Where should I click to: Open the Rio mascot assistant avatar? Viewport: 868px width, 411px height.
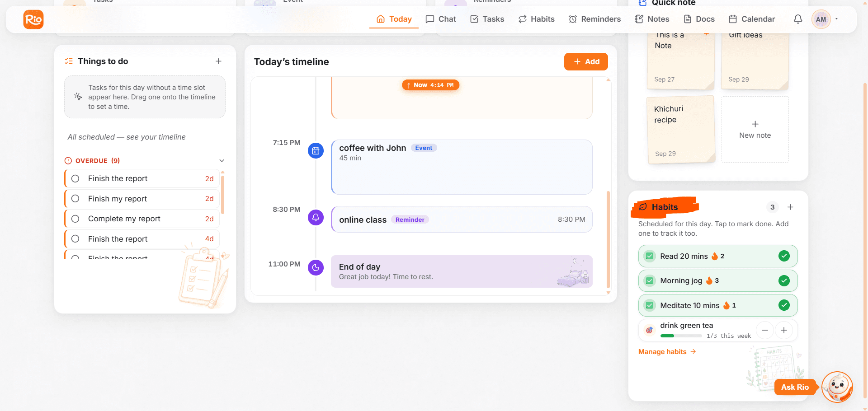tap(837, 387)
